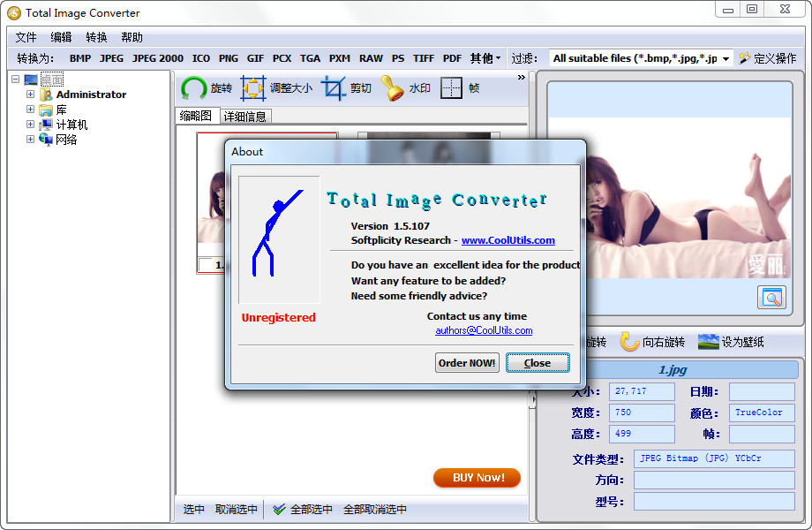This screenshot has width=812, height=530.
Task: Click the rotate right (向右旋转) icon
Action: pos(629,342)
